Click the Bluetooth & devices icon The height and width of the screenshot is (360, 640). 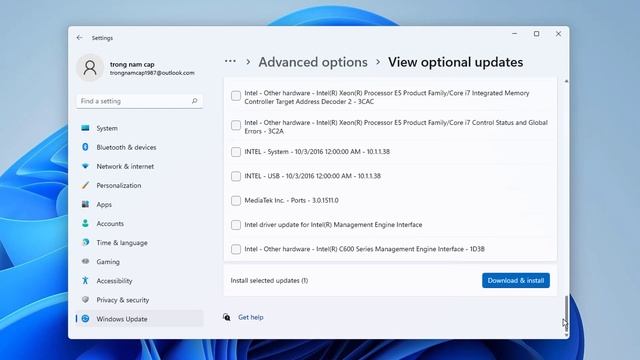(85, 147)
